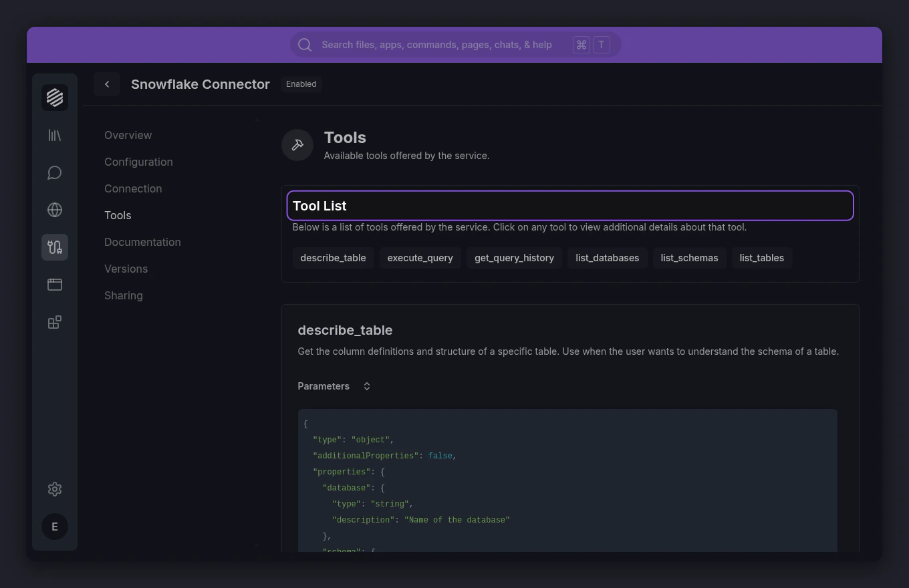Click the hammer Tools icon
This screenshot has height=588, width=909.
tap(297, 145)
